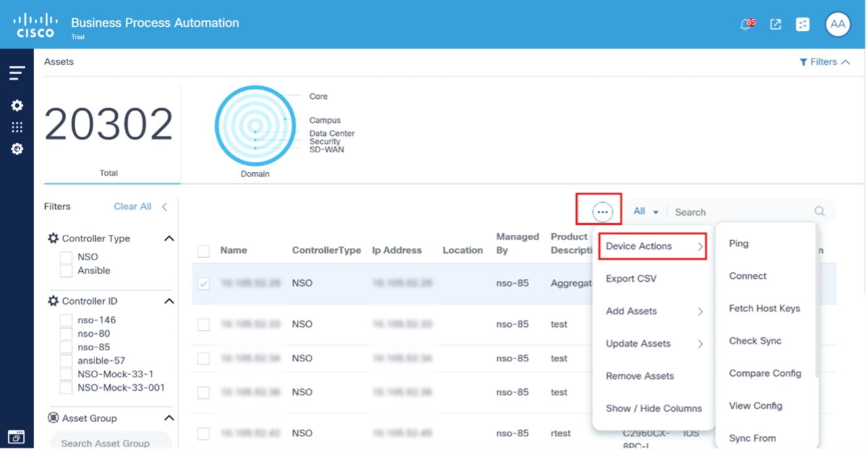This screenshot has height=450, width=868.
Task: Click the workflow icon beside user avatar
Action: [802, 25]
